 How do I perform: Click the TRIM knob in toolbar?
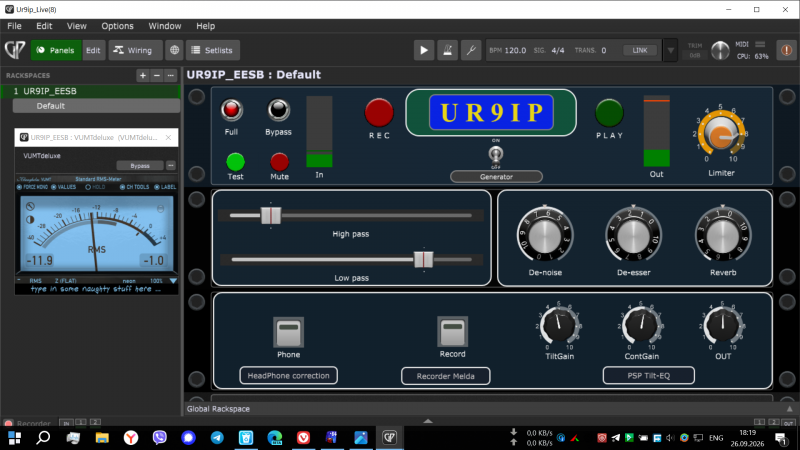pos(720,50)
